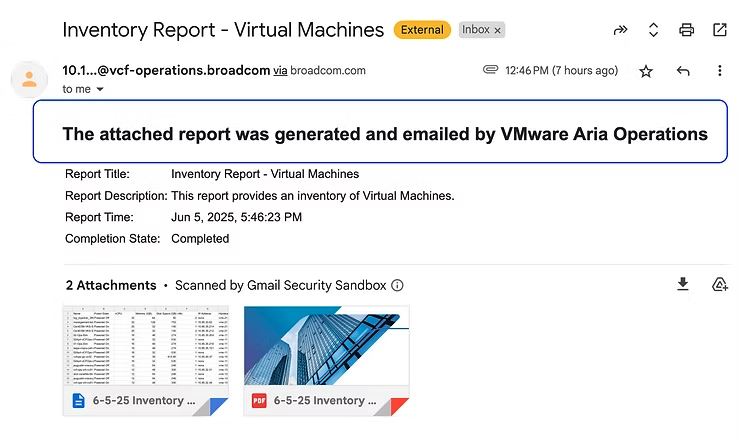Add all attachments to Drive icon

pyautogui.click(x=719, y=284)
